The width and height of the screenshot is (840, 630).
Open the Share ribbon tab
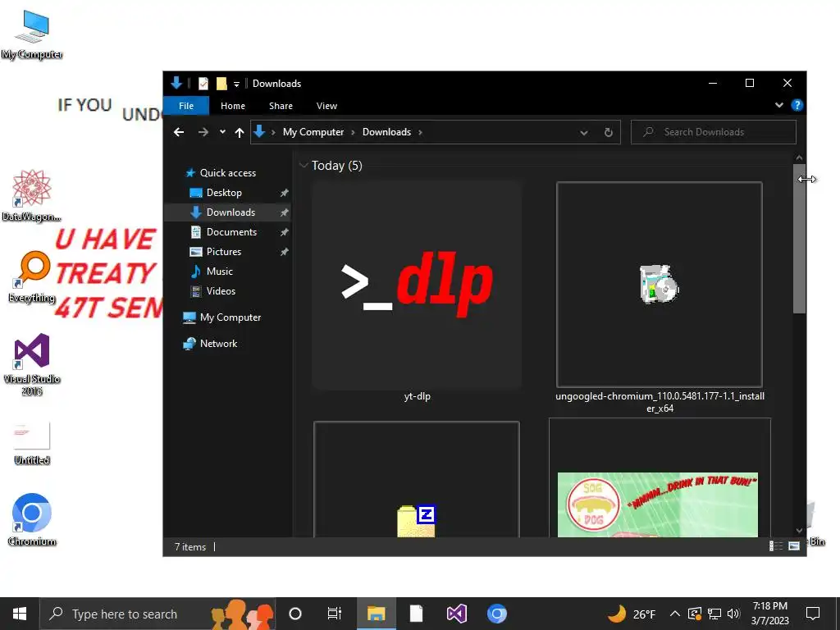coord(281,106)
